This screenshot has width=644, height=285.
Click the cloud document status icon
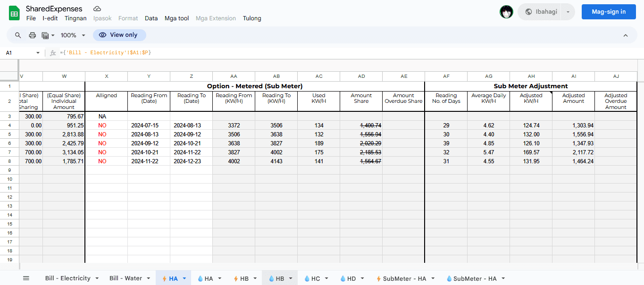[97, 9]
